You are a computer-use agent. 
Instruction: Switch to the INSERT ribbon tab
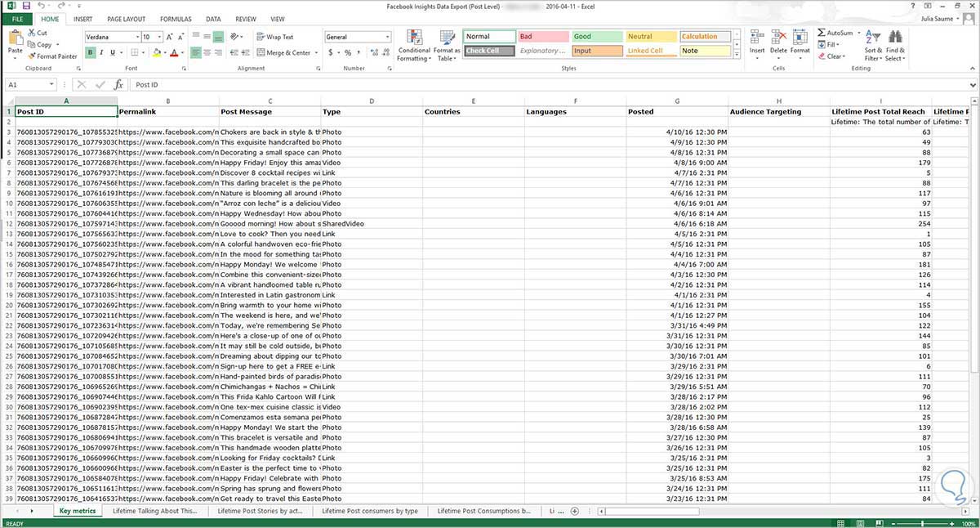[x=82, y=18]
